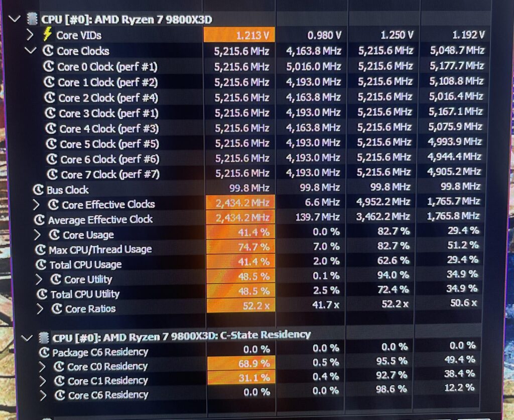Click the chip icon of C-State Residency section

click(x=44, y=337)
